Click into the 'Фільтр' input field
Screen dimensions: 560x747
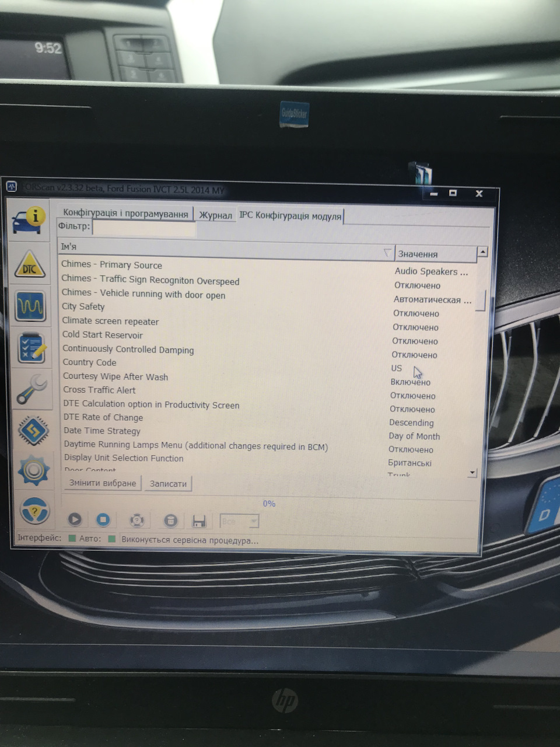[x=144, y=228]
